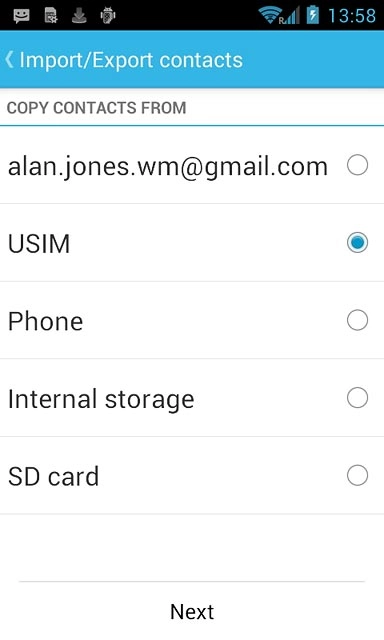Open the message notification icon in status bar
384x640 pixels.
(x=21, y=16)
